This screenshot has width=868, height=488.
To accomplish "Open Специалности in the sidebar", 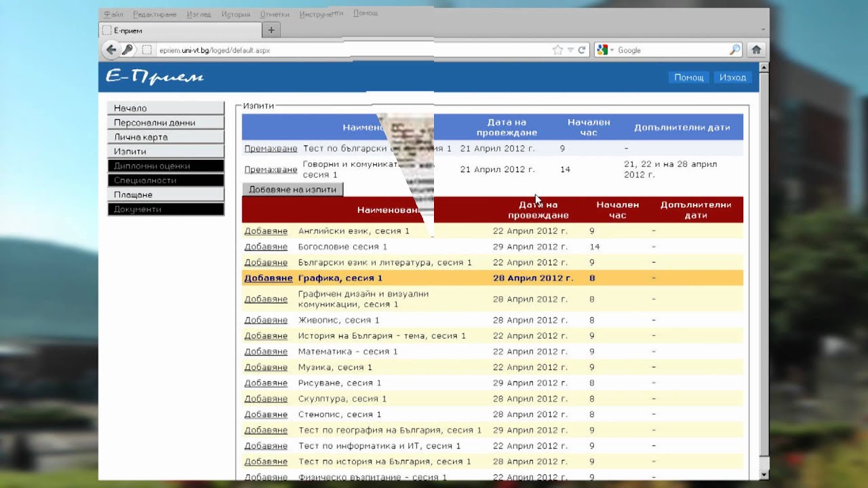I will click(x=165, y=180).
